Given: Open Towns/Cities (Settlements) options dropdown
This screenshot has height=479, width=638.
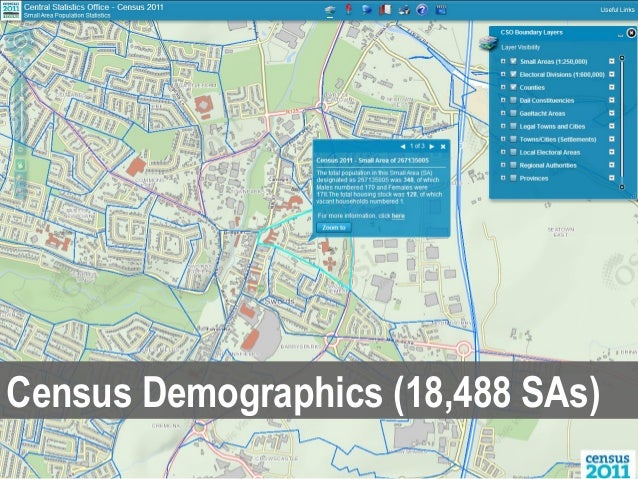Looking at the screenshot, I should point(612,139).
